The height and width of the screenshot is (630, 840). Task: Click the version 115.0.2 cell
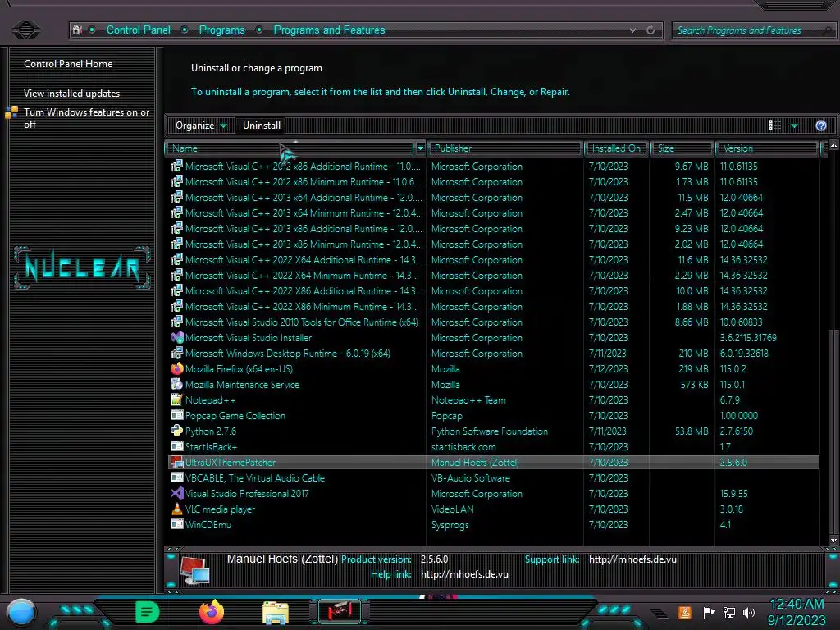733,369
